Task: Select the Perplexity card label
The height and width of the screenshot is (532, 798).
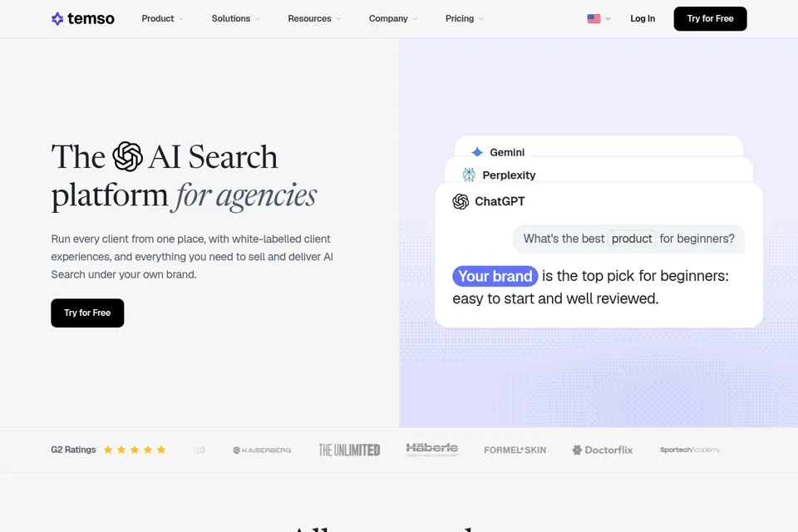Action: tap(509, 175)
